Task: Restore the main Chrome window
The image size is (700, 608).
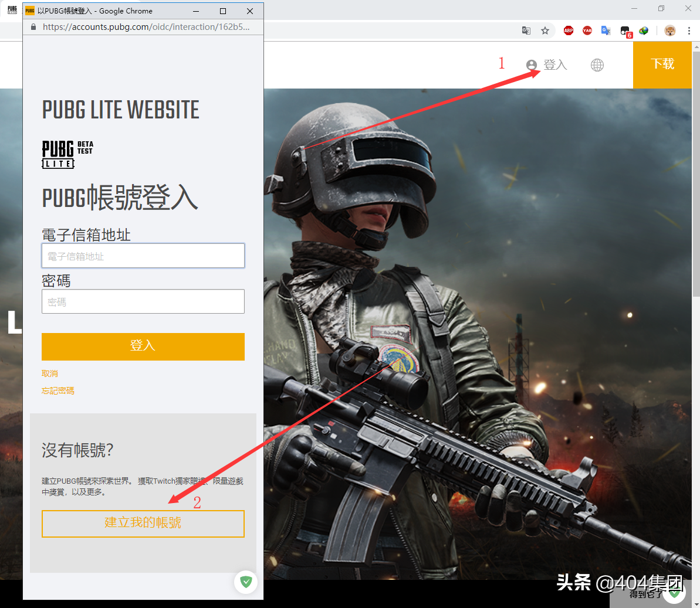Action: (661, 8)
